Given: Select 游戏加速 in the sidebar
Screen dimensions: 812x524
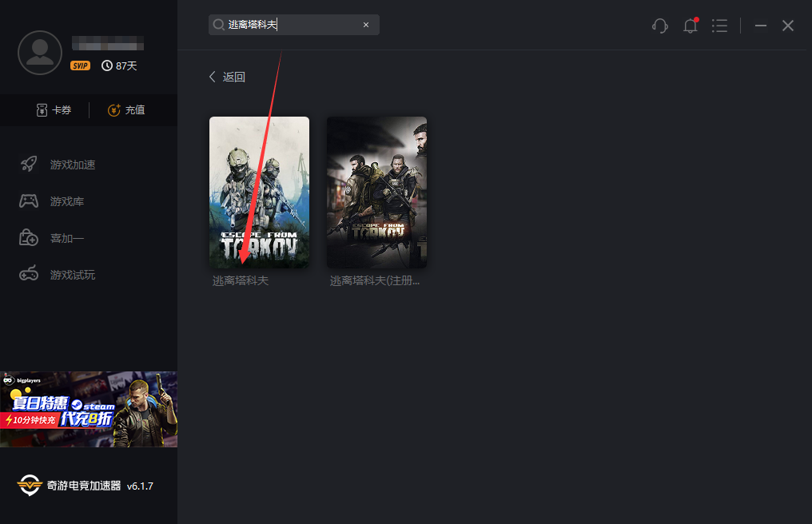Looking at the screenshot, I should (72, 165).
